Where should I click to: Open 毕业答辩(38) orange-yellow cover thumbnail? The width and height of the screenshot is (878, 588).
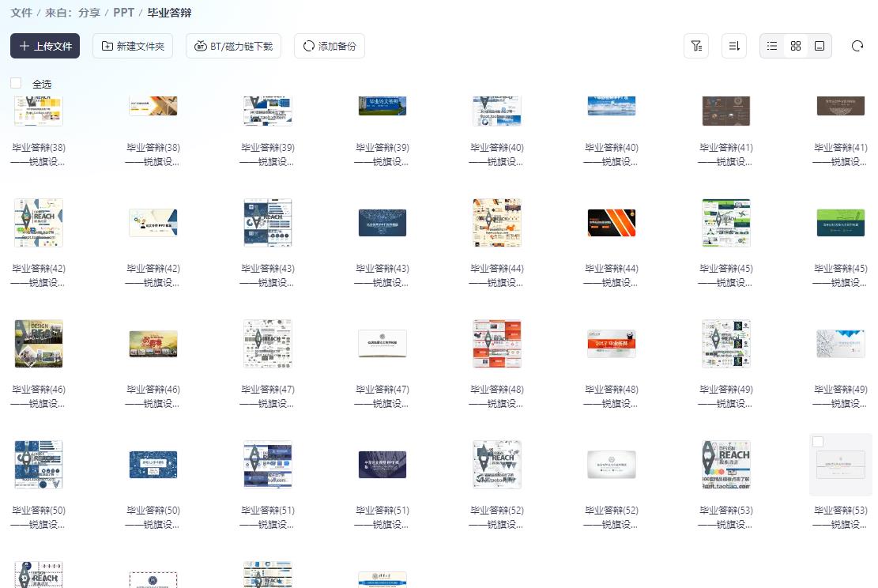153,106
